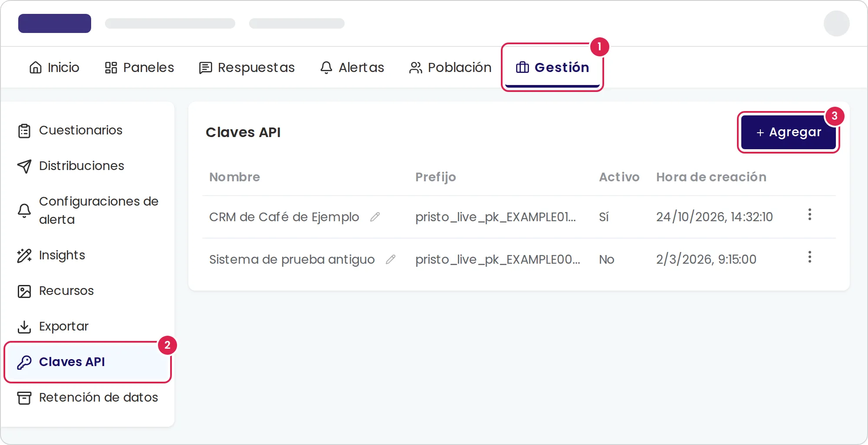
Task: Click the bell icon beside Configuraciones de alerta
Action: click(x=24, y=211)
